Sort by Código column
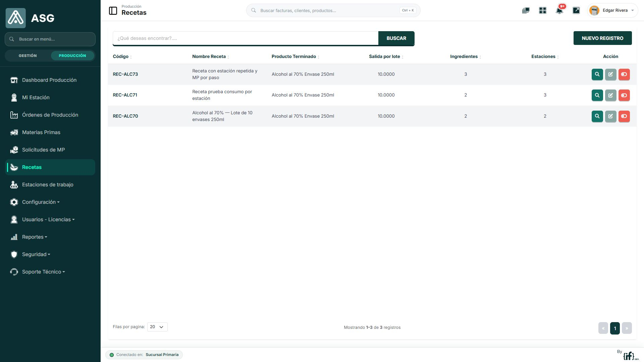Image resolution: width=644 pixels, height=362 pixels. [122, 56]
